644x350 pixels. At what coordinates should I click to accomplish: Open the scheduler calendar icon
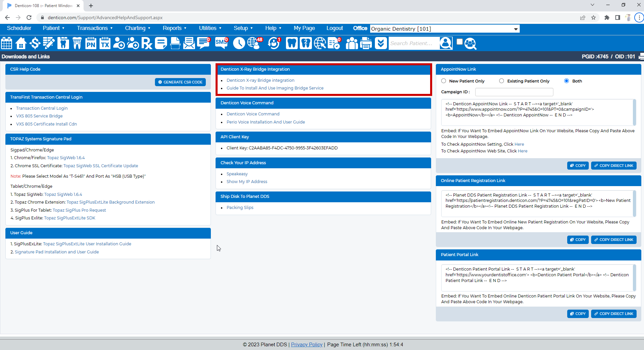[x=7, y=43]
